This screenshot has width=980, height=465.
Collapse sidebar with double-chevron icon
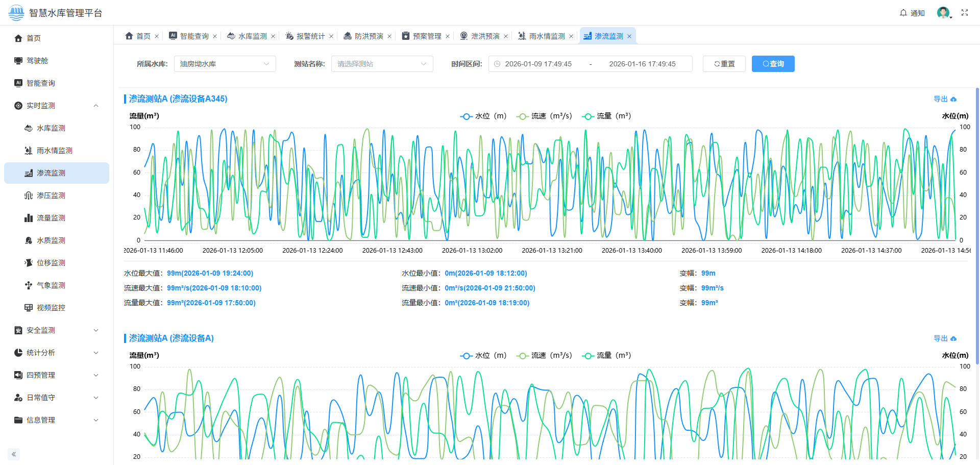click(14, 454)
